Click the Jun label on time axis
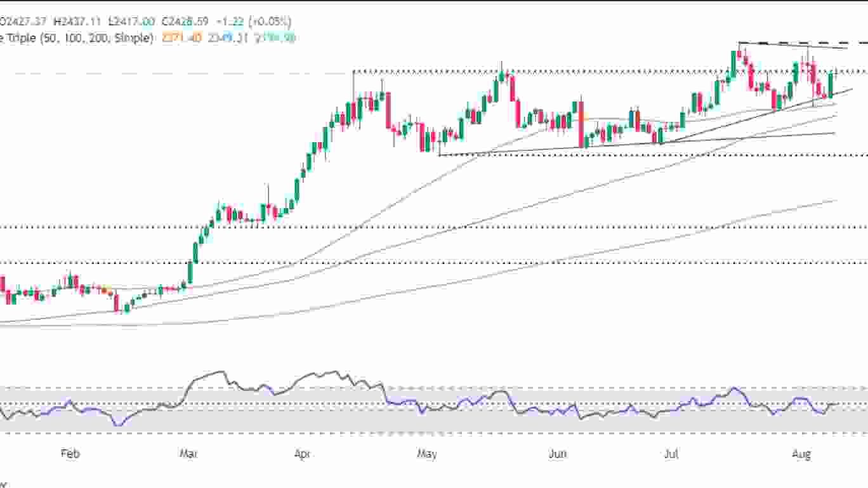 pos(557,454)
